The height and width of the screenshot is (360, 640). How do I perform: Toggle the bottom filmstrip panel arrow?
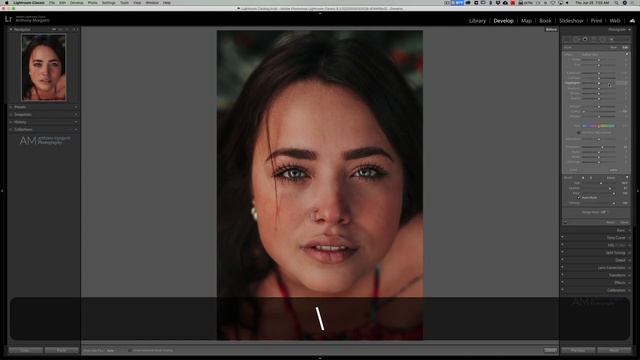coord(320,358)
